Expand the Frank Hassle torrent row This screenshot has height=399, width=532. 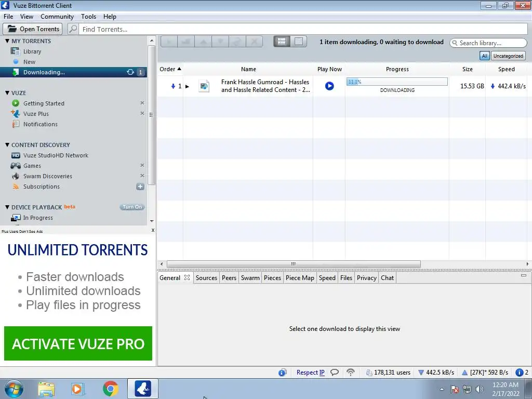pyautogui.click(x=187, y=87)
